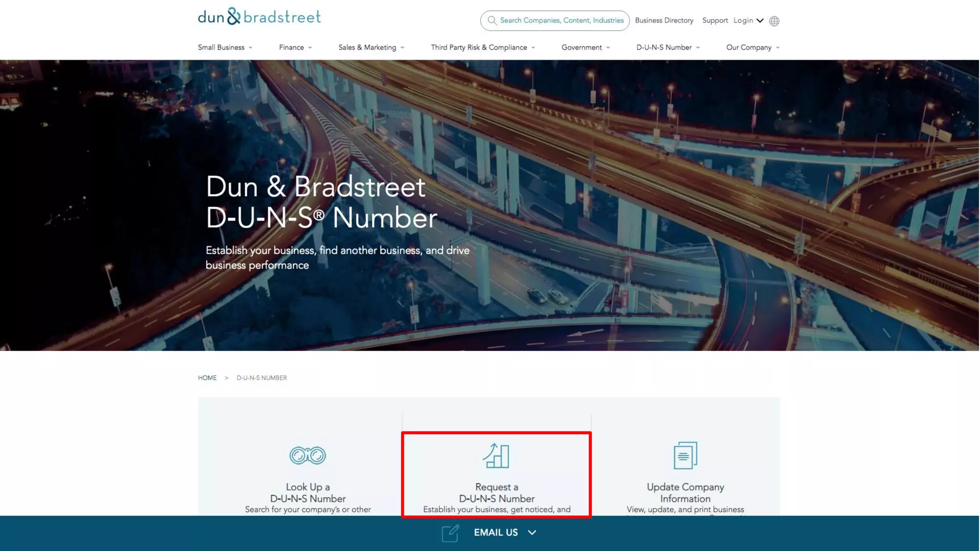Expand the Small Business menu
980x551 pixels.
225,47
